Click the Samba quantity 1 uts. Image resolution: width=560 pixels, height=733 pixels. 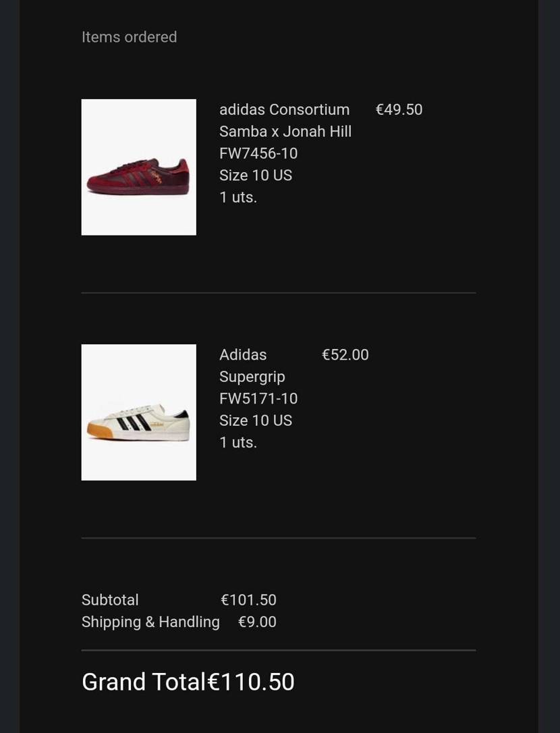tap(238, 197)
